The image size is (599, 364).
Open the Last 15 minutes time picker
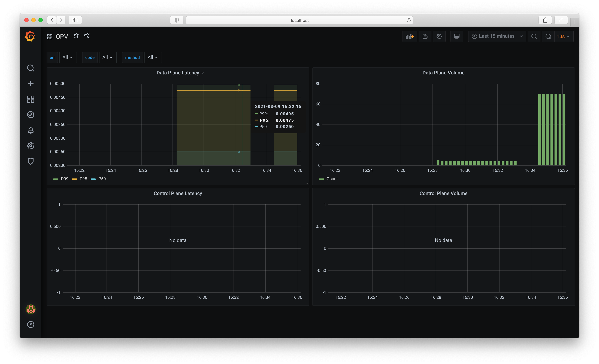pyautogui.click(x=497, y=36)
